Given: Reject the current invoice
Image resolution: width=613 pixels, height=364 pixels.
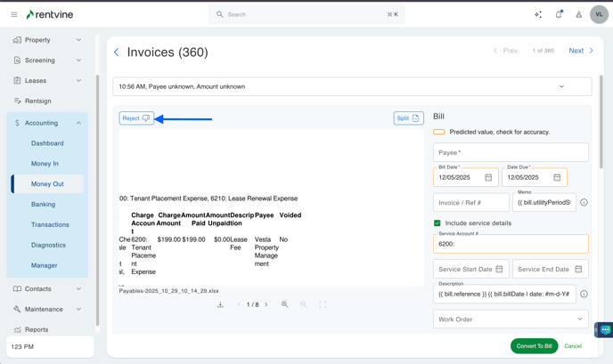Looking at the screenshot, I should point(136,118).
